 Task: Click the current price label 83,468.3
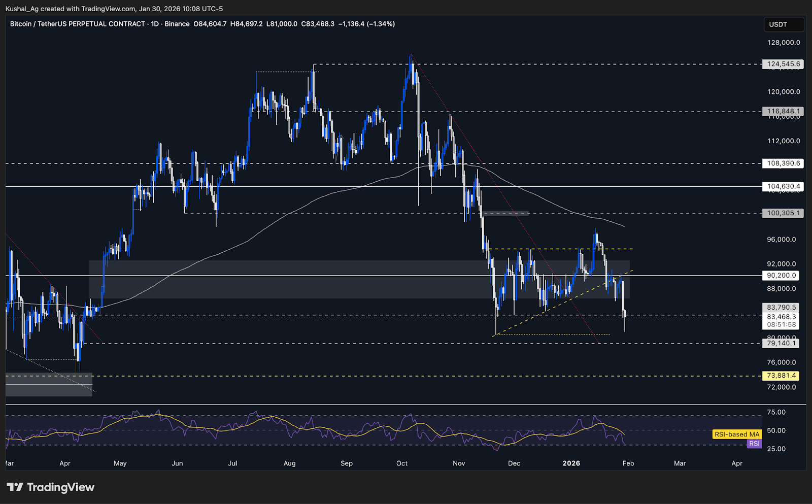(781, 316)
